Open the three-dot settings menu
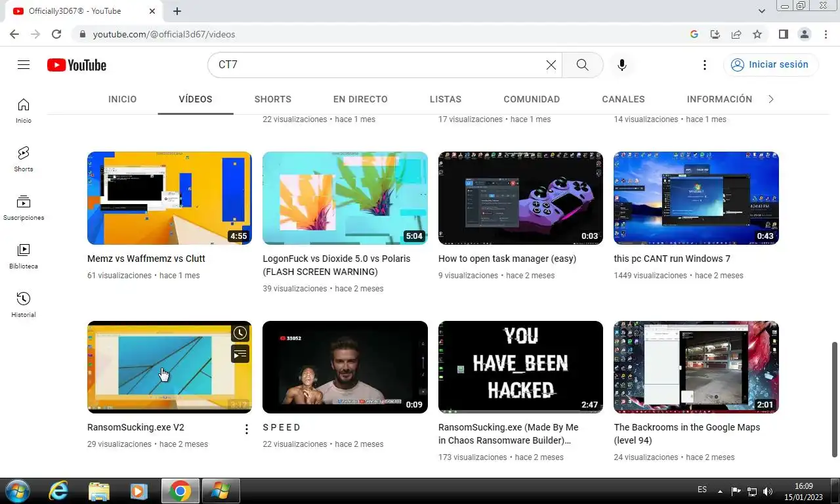 [x=704, y=65]
